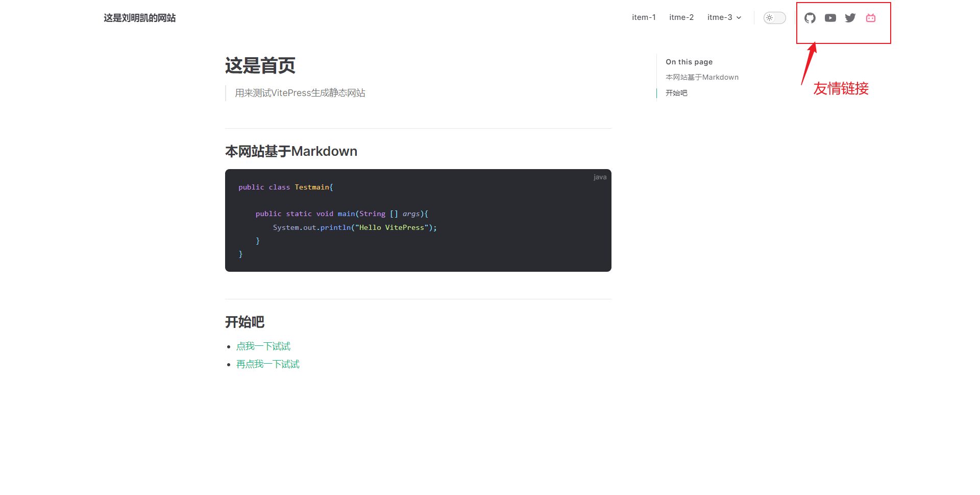Click the java language label on code block
Image resolution: width=980 pixels, height=495 pixels.
coord(600,177)
